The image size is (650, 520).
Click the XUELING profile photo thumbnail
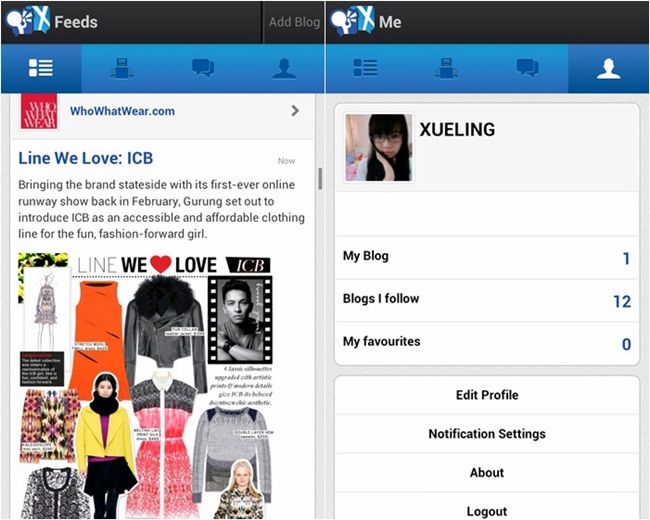coord(378,148)
